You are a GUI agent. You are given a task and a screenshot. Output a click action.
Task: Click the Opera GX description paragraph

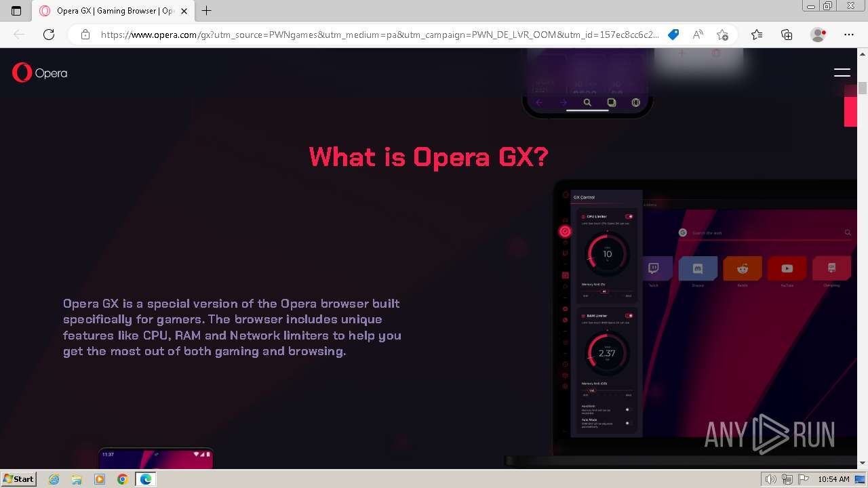232,327
